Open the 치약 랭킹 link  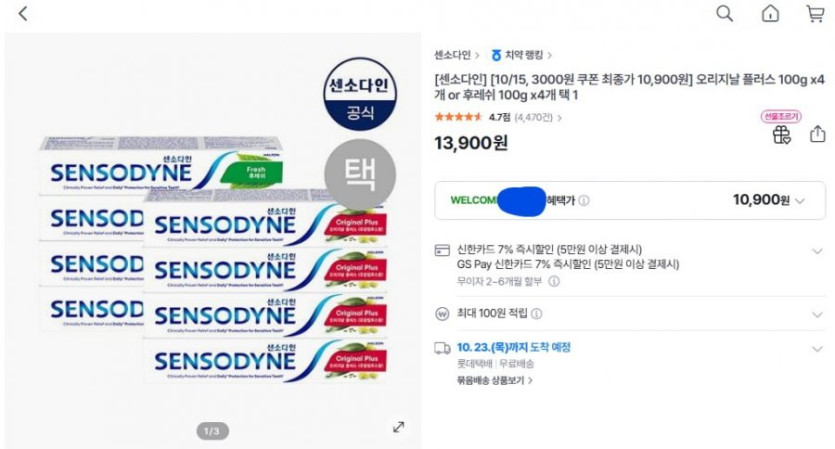click(521, 55)
